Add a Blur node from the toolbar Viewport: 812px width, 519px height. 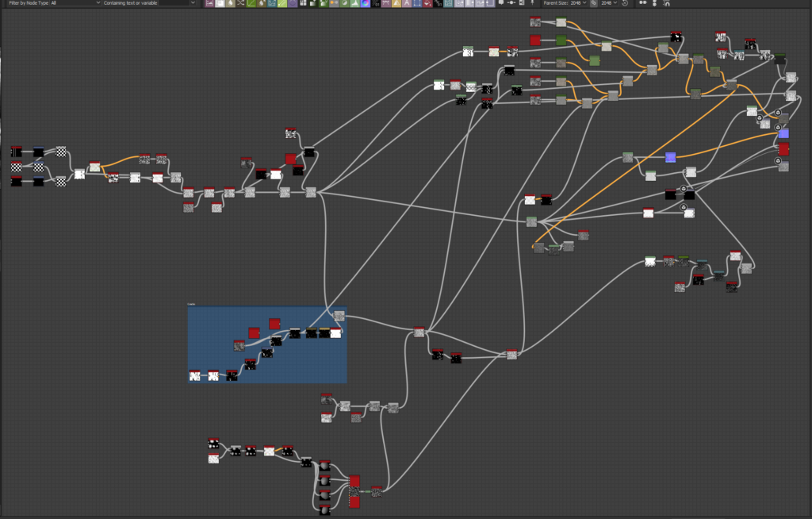231,3
